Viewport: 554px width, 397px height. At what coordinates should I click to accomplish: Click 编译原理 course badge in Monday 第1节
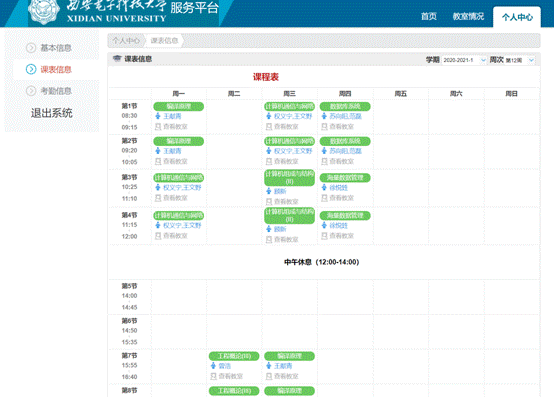(x=178, y=106)
